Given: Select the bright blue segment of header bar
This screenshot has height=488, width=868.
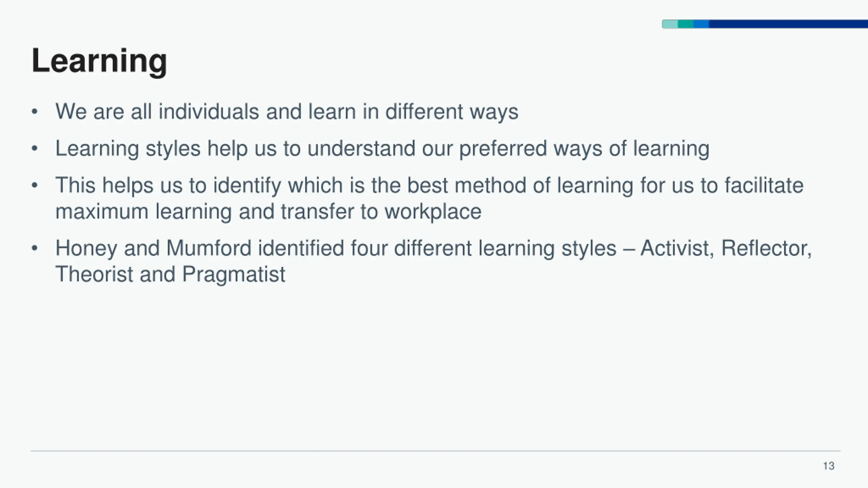Looking at the screenshot, I should coord(701,24).
